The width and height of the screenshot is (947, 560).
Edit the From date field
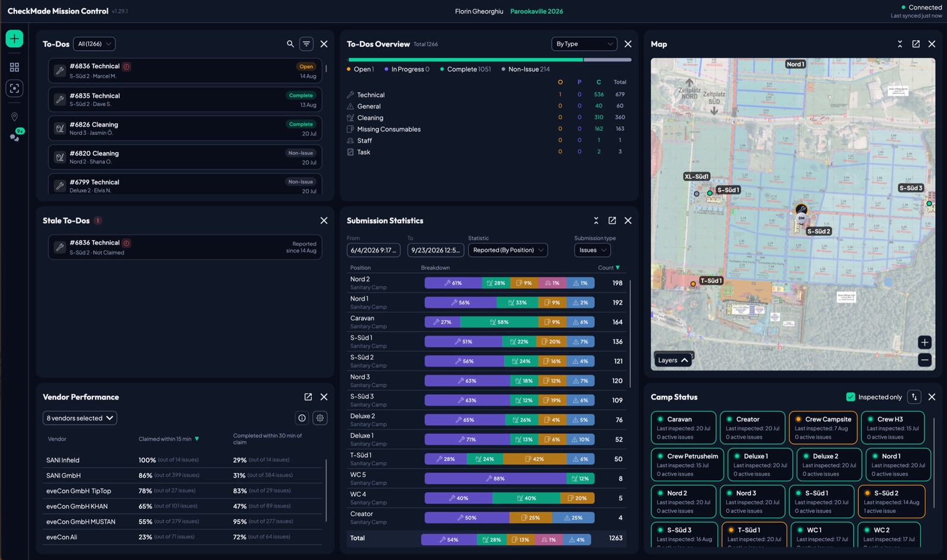373,250
